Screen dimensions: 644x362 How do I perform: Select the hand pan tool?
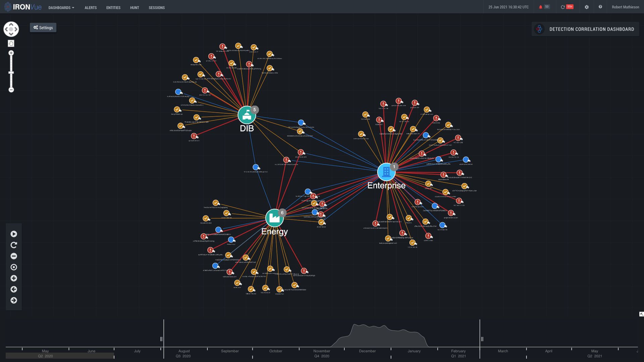pyautogui.click(x=11, y=43)
